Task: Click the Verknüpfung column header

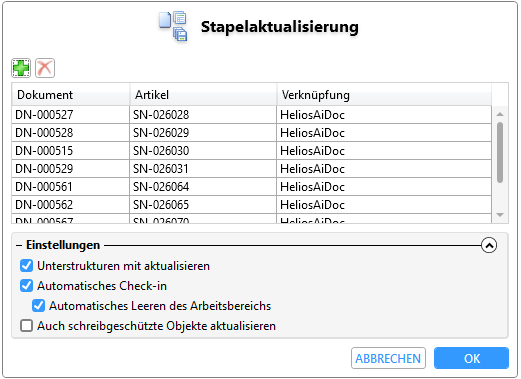Action: tap(384, 95)
